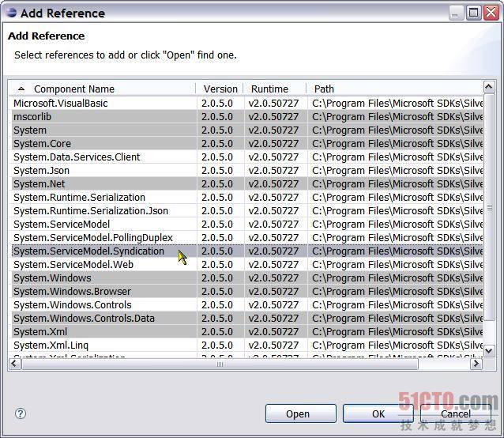Screen dimensions: 504x438
Task: Click the Cancel button
Action: pyautogui.click(x=456, y=413)
